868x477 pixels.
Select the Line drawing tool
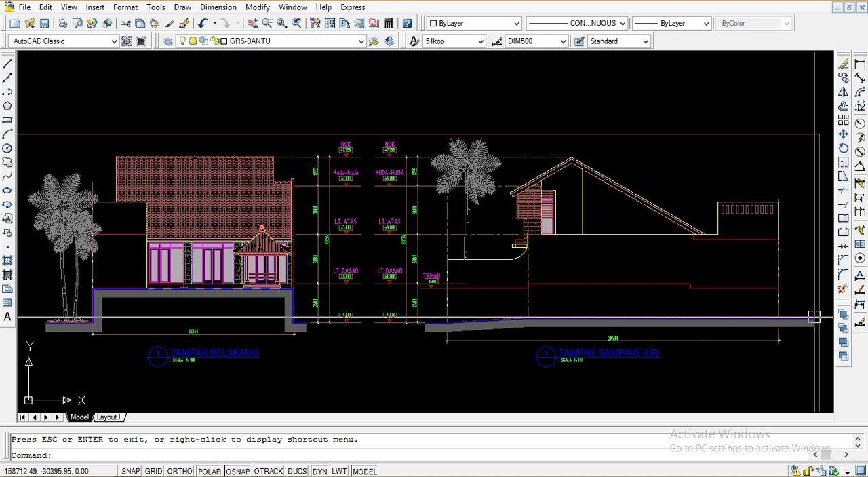point(7,63)
